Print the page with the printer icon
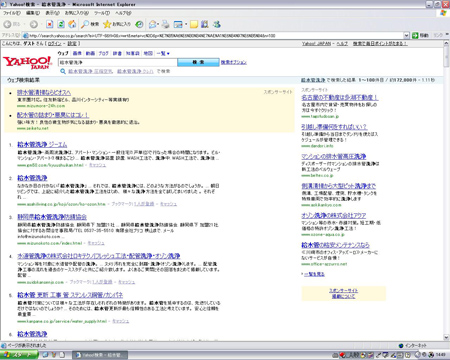 click(166, 24)
